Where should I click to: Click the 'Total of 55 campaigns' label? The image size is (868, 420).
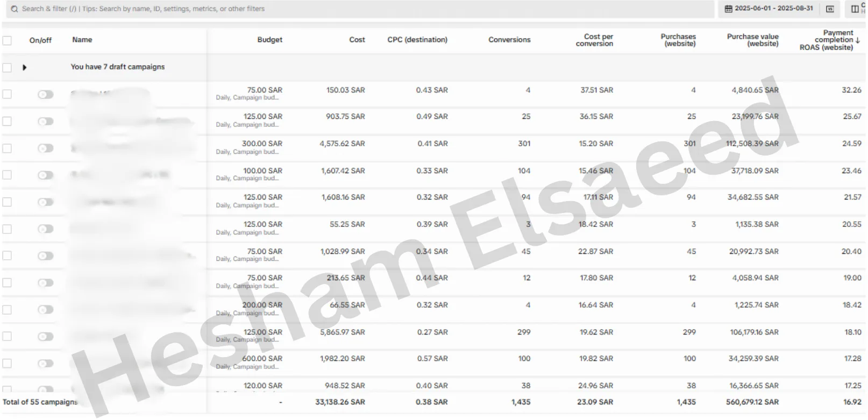coord(40,402)
